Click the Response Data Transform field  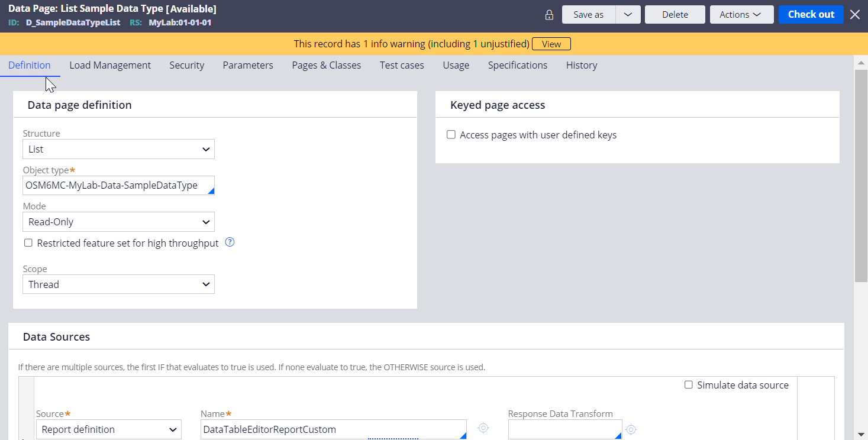click(x=565, y=429)
